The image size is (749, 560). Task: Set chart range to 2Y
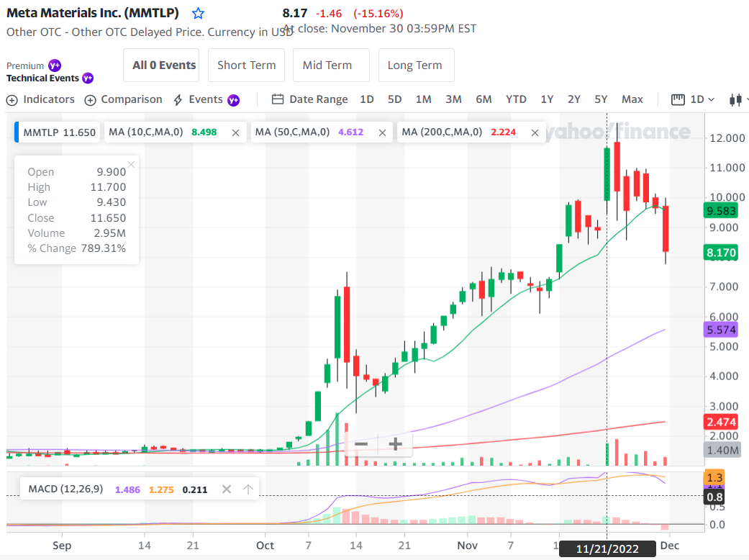[x=573, y=99]
